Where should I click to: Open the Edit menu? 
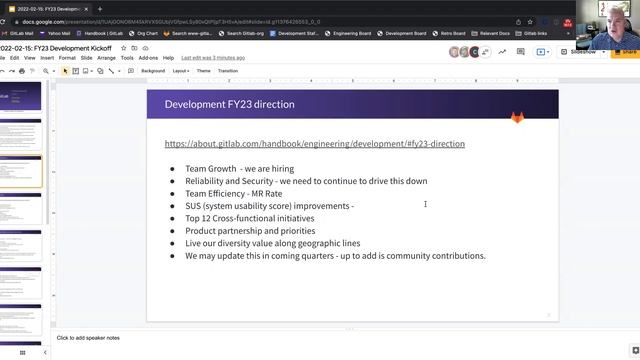(x=14, y=58)
